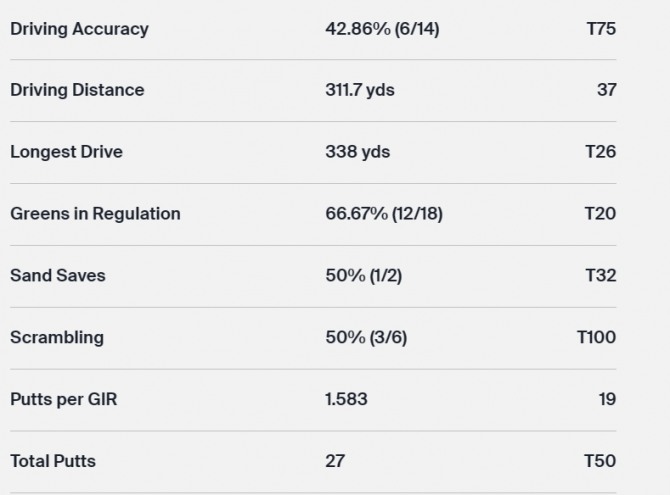Select the 66.67% (12/18) value
This screenshot has height=495, width=670.
[x=384, y=214]
